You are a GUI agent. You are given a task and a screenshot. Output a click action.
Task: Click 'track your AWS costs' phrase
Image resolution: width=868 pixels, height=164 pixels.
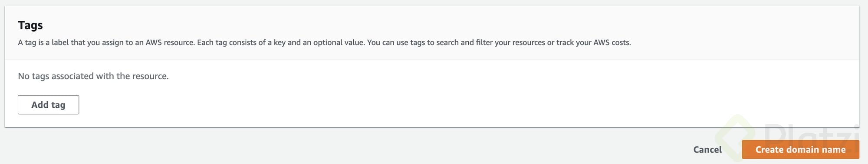point(594,42)
